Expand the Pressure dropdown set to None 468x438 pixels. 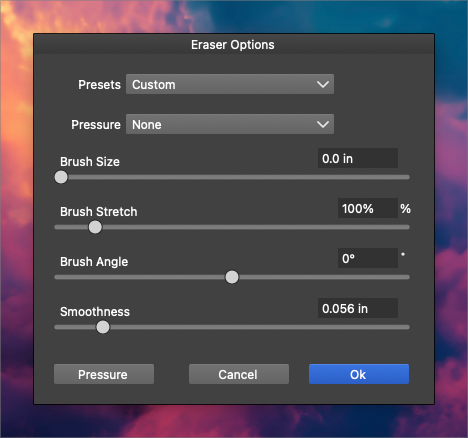(x=230, y=124)
